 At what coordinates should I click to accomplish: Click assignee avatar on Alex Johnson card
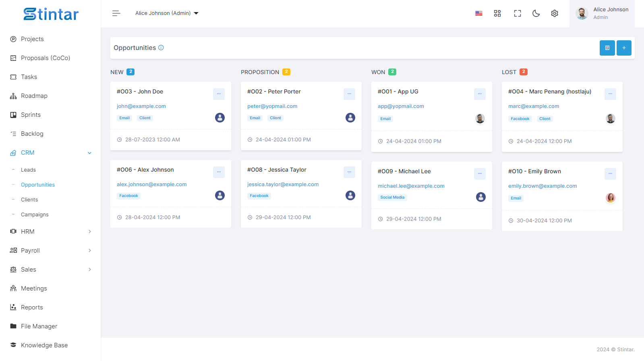click(220, 195)
